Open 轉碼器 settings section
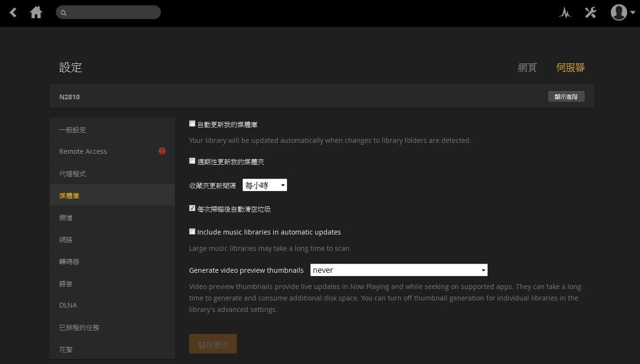 click(x=112, y=261)
